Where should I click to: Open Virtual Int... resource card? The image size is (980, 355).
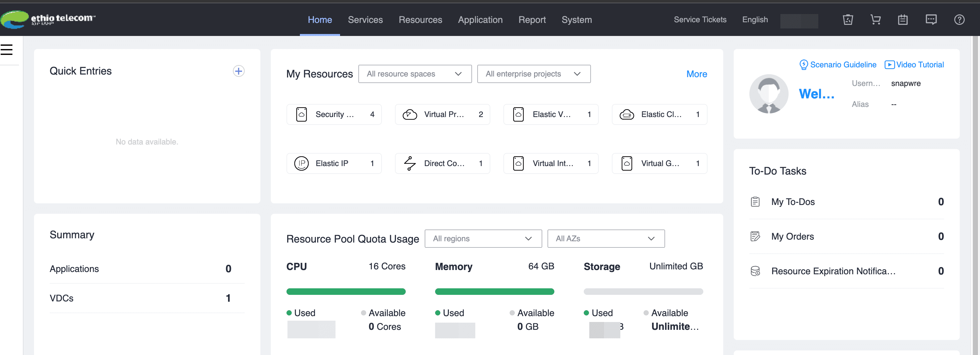tap(551, 164)
